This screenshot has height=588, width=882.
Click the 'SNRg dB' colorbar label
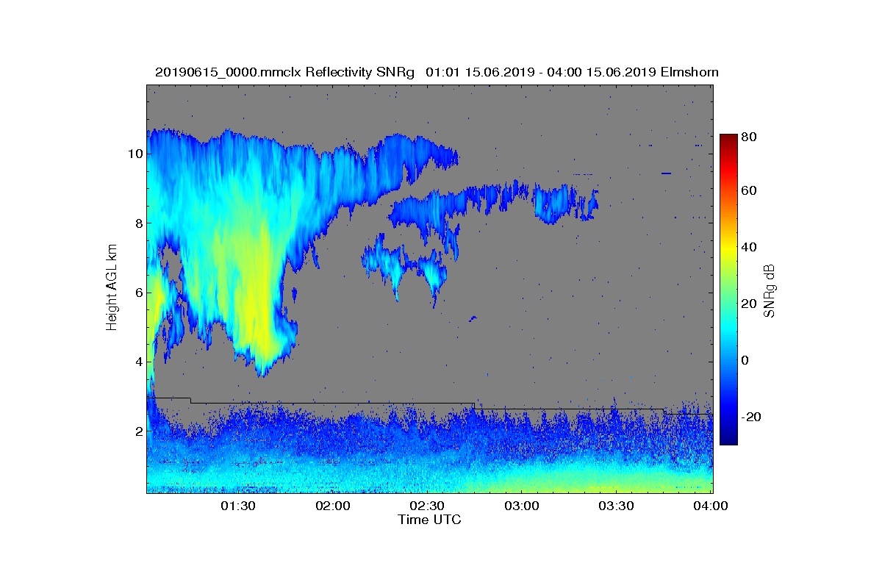(x=770, y=290)
